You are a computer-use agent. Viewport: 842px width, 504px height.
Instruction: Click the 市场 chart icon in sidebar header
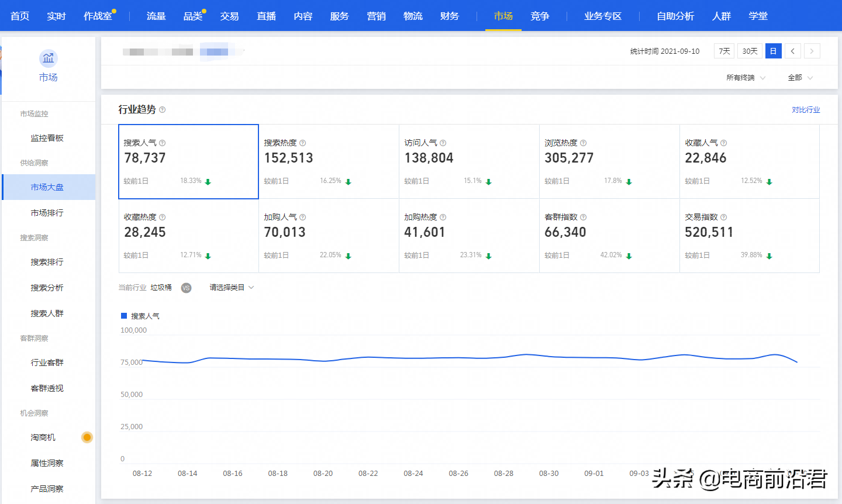[x=49, y=58]
